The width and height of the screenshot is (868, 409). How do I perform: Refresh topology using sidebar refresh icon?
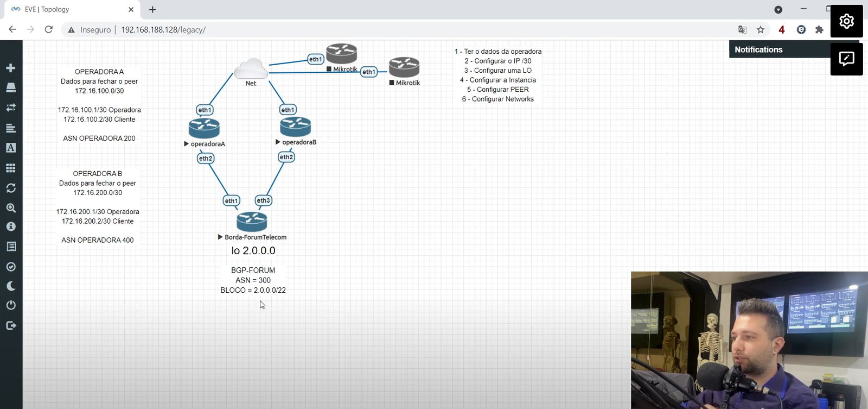click(10, 188)
